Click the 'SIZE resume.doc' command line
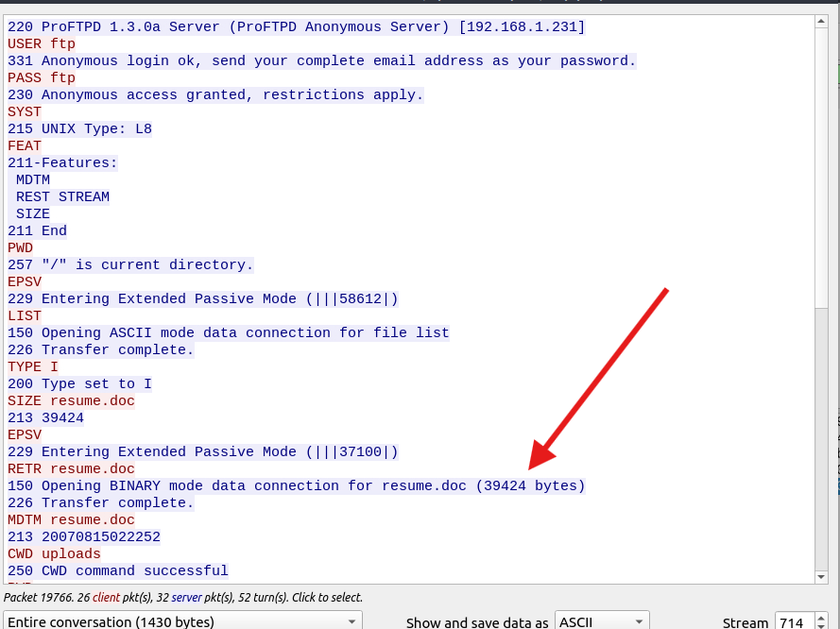 point(71,401)
